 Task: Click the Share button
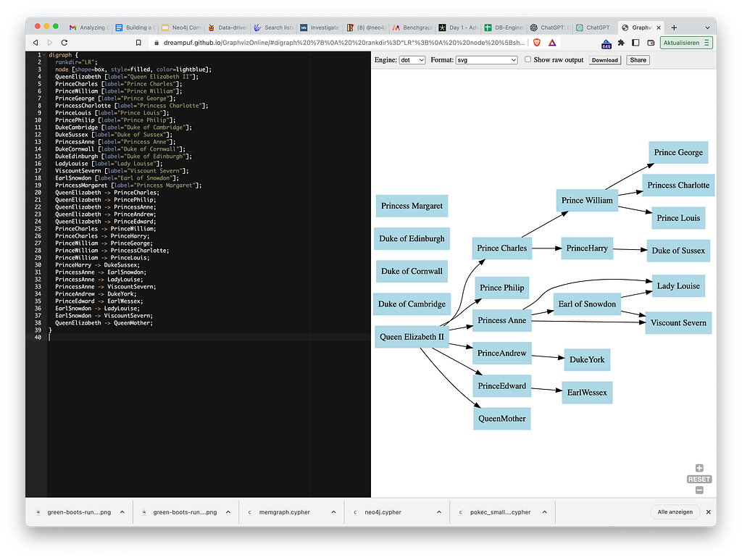click(638, 60)
